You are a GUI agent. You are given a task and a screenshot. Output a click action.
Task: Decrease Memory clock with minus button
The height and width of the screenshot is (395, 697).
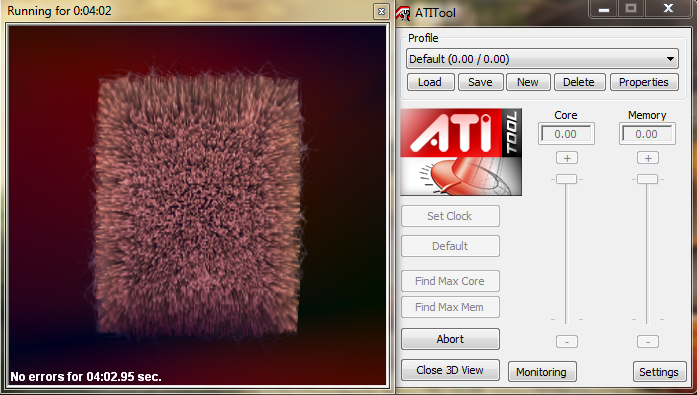(x=648, y=342)
